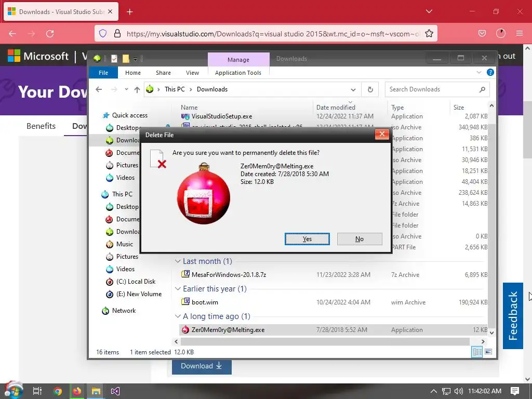Select MesaForWindows-20.1.8.7z file
The width and height of the screenshot is (532, 399).
click(x=229, y=274)
